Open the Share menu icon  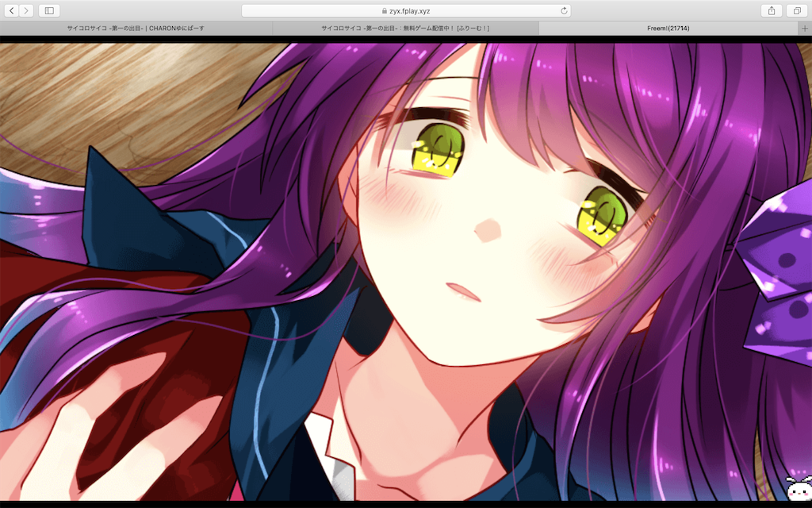772,10
